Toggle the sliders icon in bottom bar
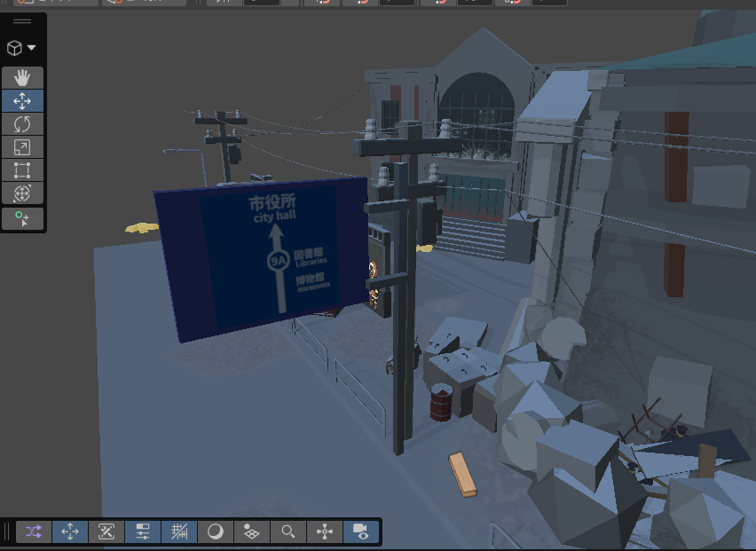 (x=143, y=532)
